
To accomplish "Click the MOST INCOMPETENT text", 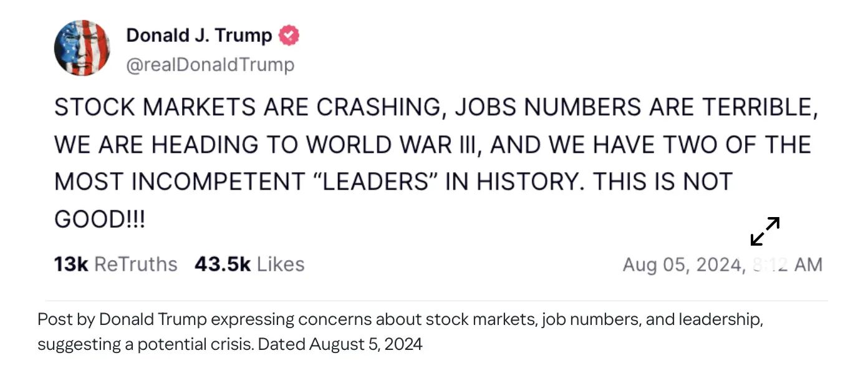I will [x=165, y=182].
